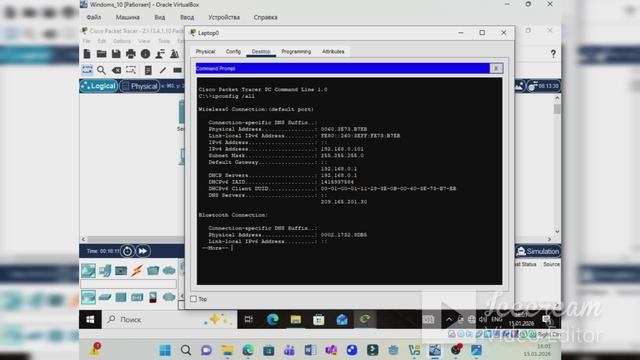Viewport: 640px width, 360px height.
Task: Select the Routers subcategory icon
Action: pyautogui.click(x=88, y=297)
